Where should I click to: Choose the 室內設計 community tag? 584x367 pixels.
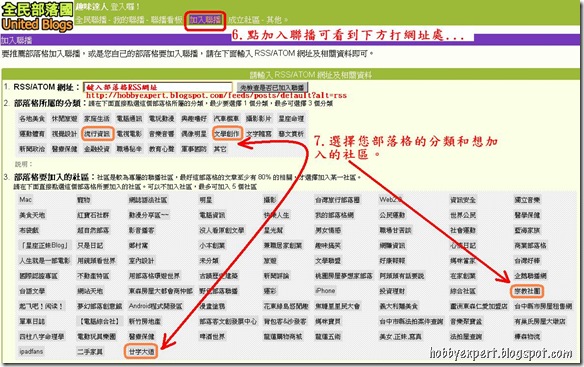click(142, 261)
